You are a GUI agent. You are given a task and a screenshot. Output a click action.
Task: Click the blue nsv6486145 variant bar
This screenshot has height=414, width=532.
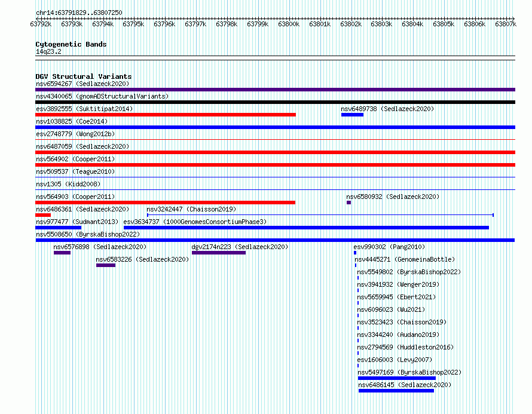396,391
